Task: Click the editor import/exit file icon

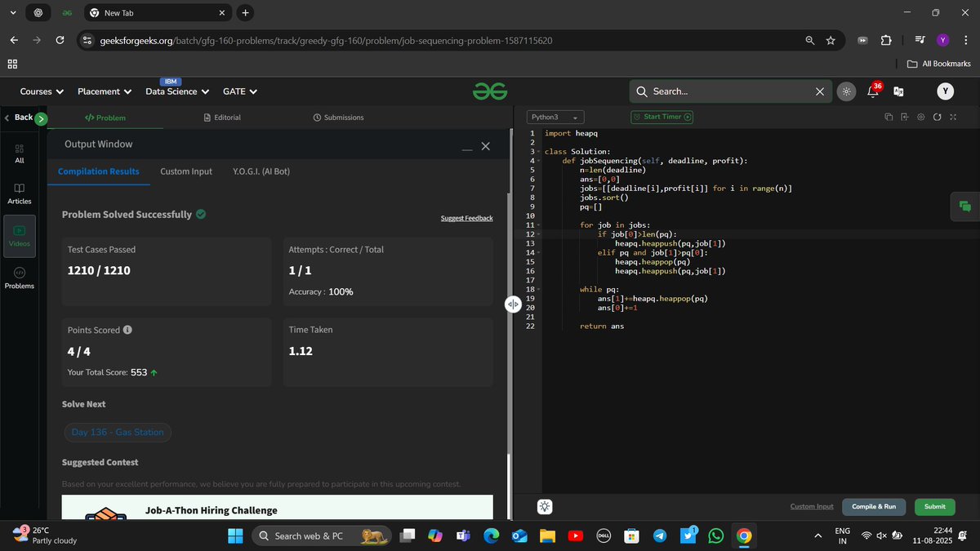Action: click(x=905, y=118)
